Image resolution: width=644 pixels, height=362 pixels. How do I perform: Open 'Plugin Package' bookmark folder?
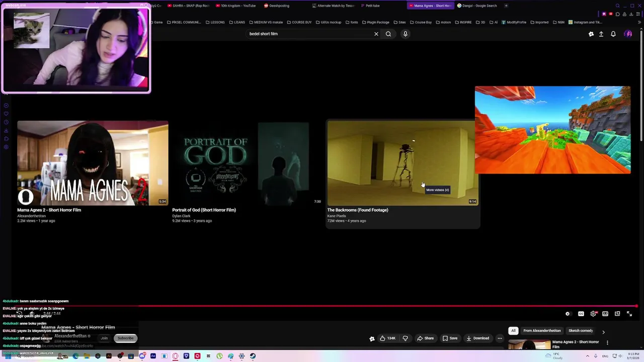click(x=375, y=22)
